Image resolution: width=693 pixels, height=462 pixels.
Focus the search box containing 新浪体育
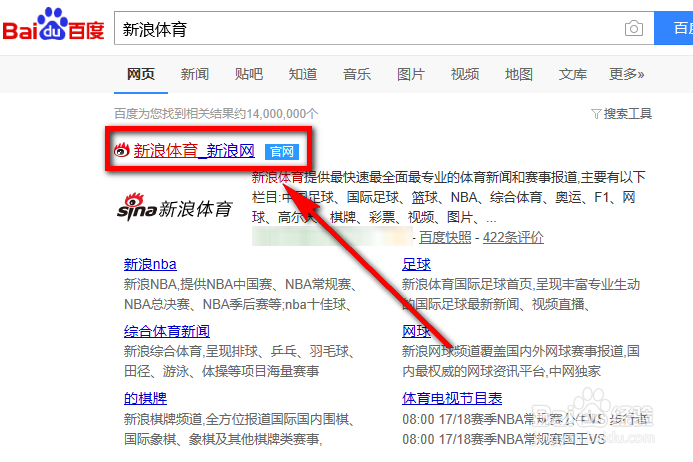pyautogui.click(x=384, y=28)
